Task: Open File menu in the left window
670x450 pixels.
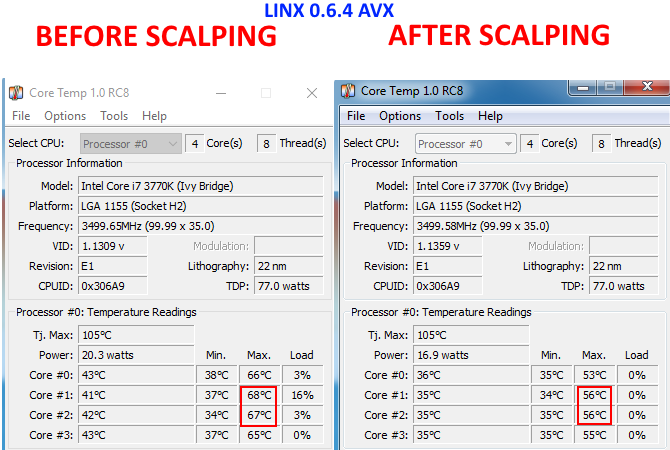Action: tap(21, 116)
